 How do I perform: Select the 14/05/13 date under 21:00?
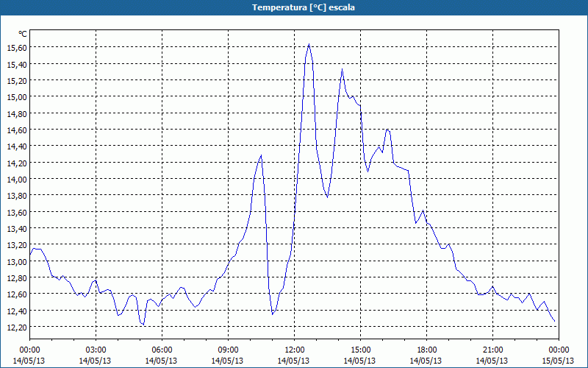click(492, 361)
